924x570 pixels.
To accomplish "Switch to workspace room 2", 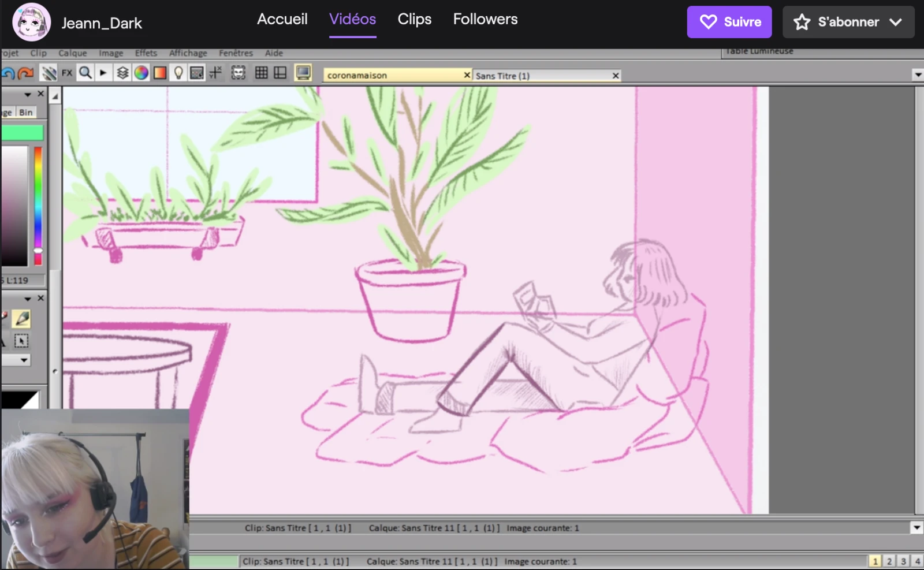I will (889, 561).
